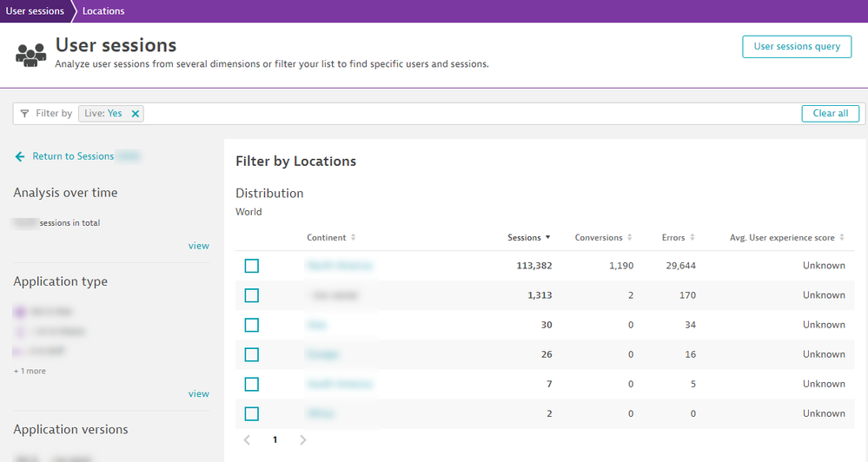Image resolution: width=868 pixels, height=462 pixels.
Task: Expand the '+ 1 more' application types
Action: coord(30,372)
